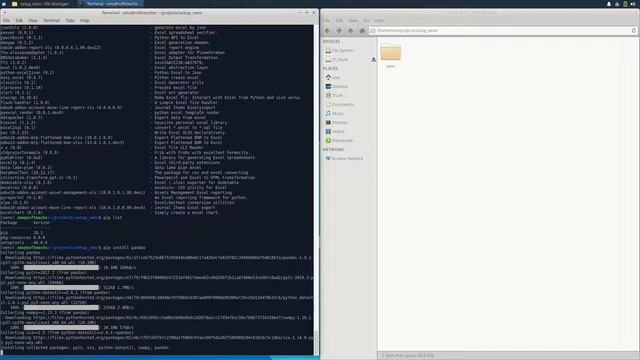Jump to home folder via toolbar house icon
This screenshot has height=360, width=640.
pyautogui.click(x=362, y=31)
